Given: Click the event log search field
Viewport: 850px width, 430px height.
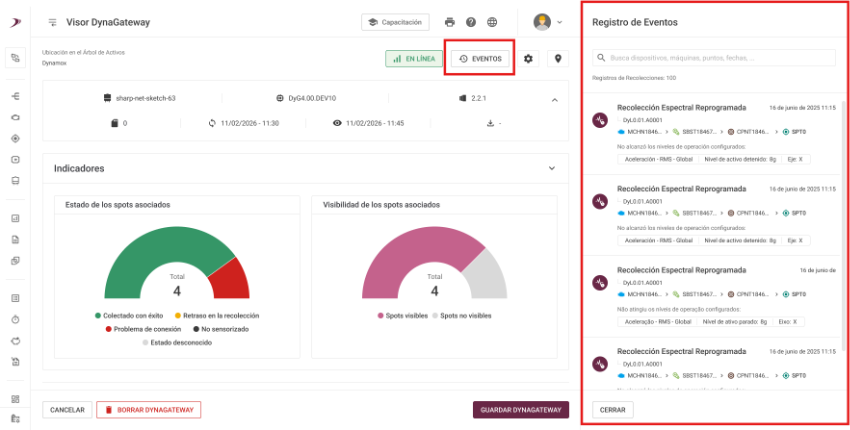Looking at the screenshot, I should tap(715, 58).
